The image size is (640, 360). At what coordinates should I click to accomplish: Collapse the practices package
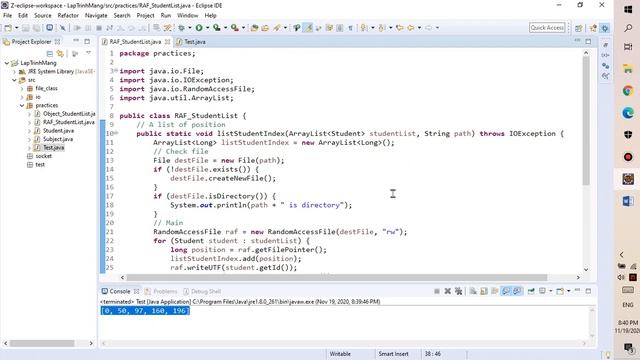coord(22,105)
